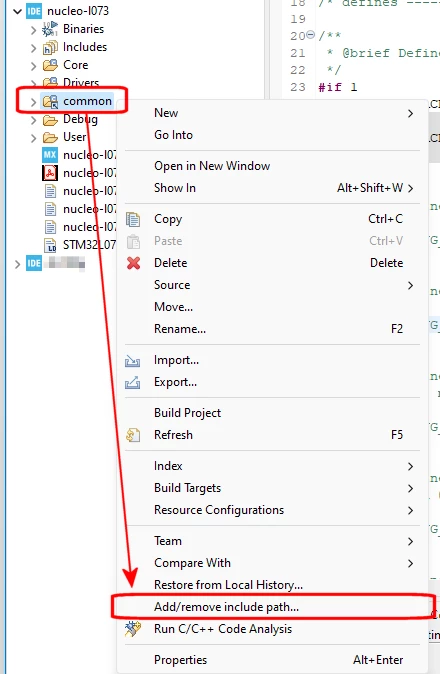
Task: Open the Index submenu
Action: (272, 466)
